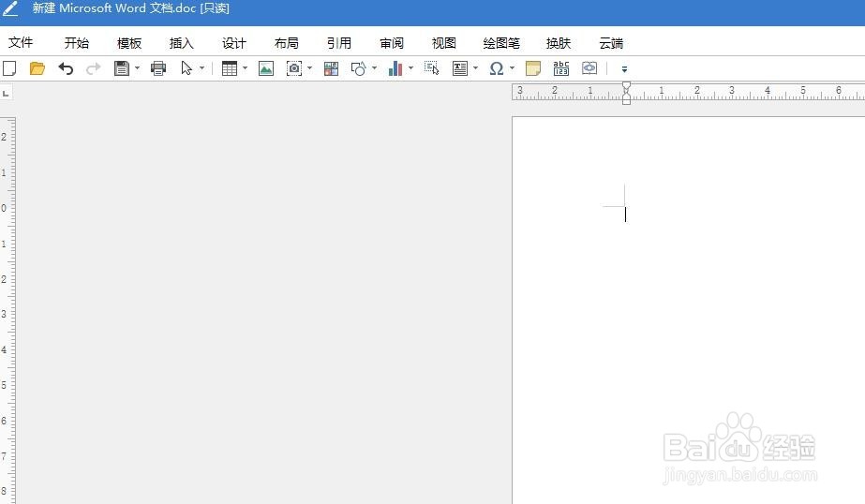The width and height of the screenshot is (865, 504).
Task: Open the 换肤 tab
Action: point(559,42)
